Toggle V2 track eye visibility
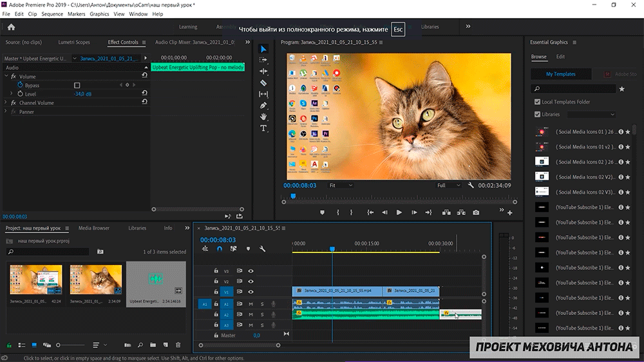This screenshot has width=644, height=362. (251, 281)
